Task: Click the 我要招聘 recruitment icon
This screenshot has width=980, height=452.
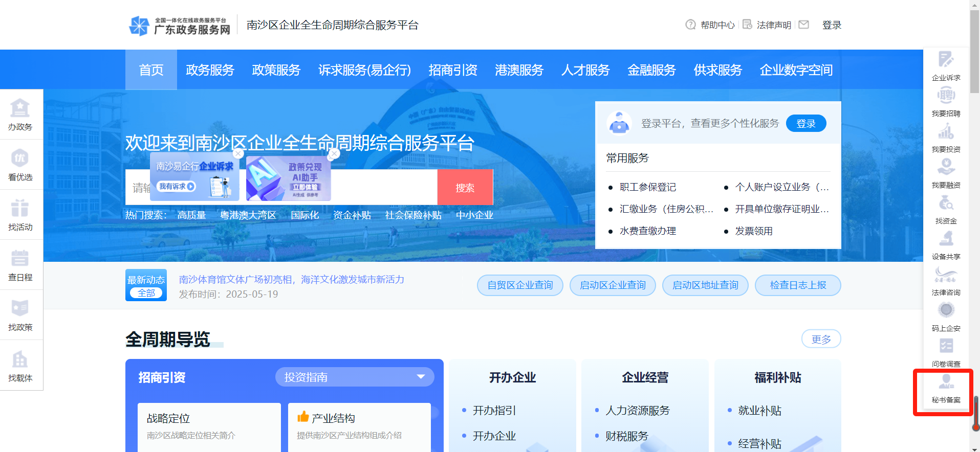Action: [x=946, y=96]
